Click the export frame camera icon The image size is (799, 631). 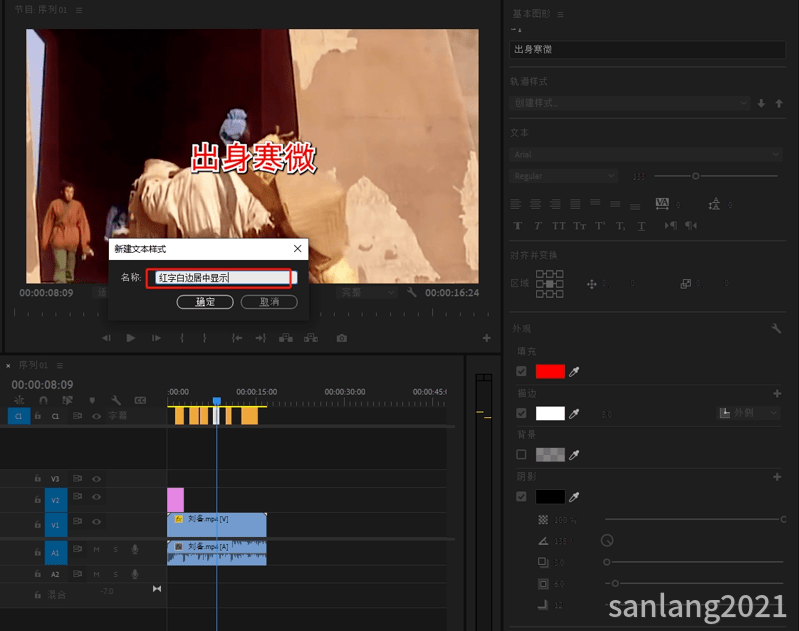pos(341,338)
